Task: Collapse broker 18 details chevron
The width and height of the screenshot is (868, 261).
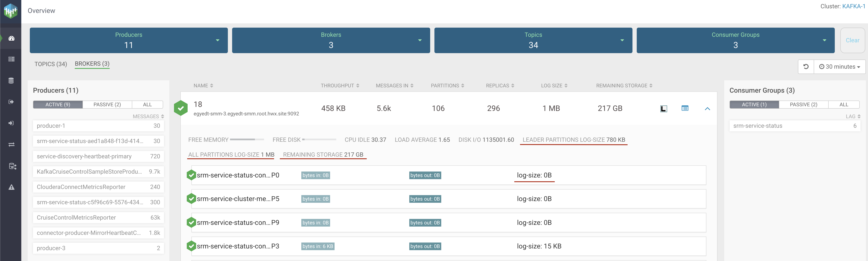Action: pos(707,109)
